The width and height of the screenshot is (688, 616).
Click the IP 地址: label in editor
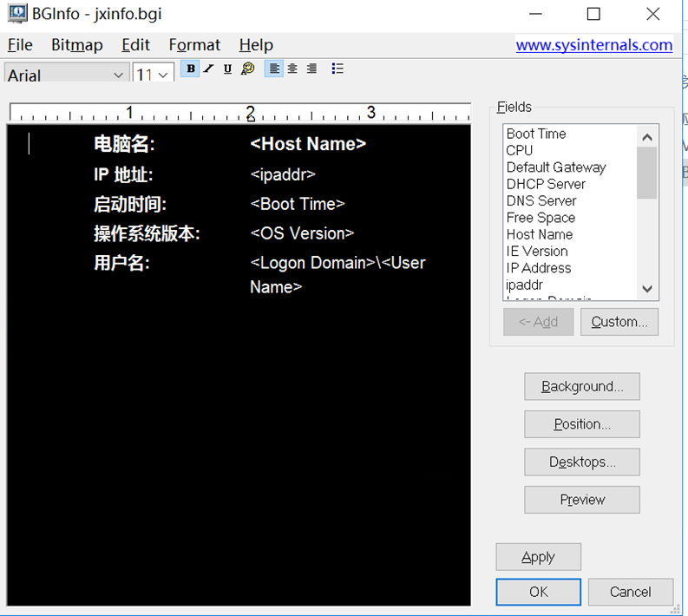[123, 174]
